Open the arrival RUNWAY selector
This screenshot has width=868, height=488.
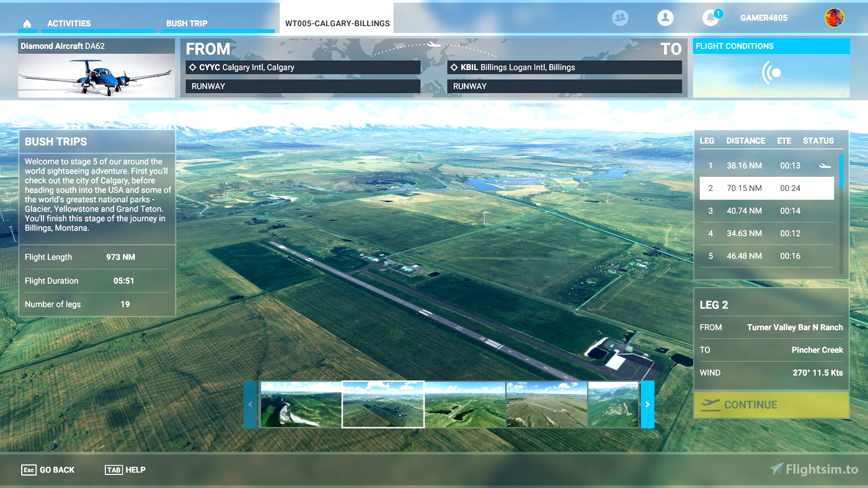[565, 86]
